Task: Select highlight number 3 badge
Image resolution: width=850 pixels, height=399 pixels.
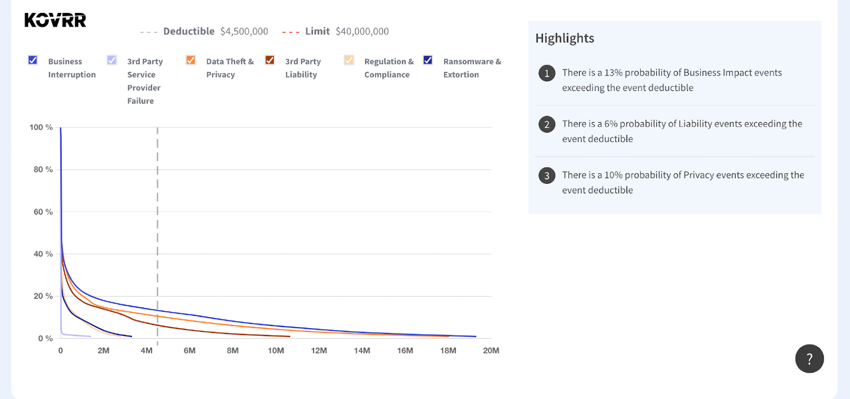Action: (x=547, y=176)
